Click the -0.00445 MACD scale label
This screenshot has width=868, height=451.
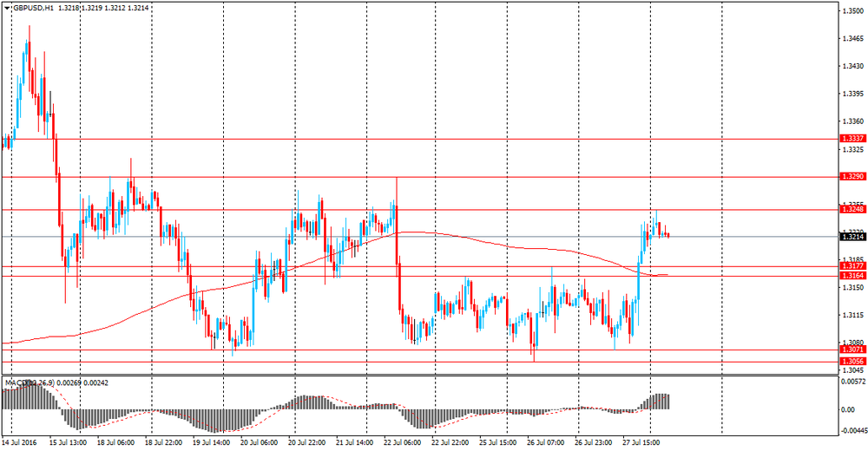853,429
